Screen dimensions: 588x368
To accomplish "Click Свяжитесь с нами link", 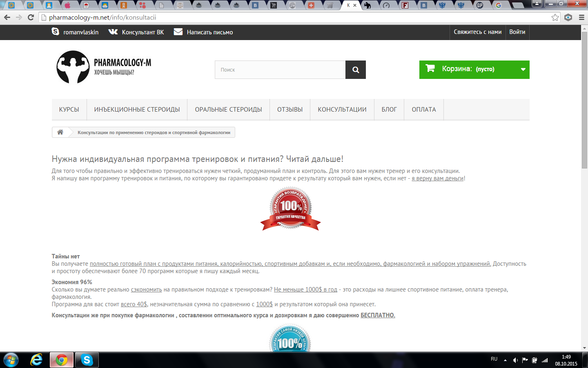I will point(477,32).
